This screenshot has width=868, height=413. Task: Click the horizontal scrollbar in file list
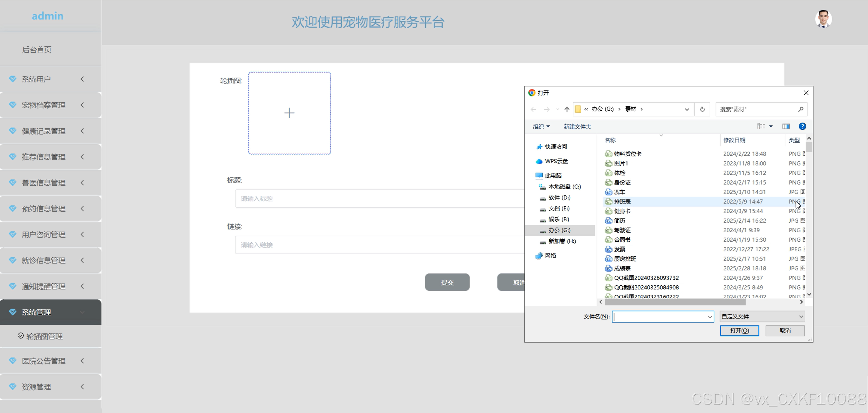(675, 302)
